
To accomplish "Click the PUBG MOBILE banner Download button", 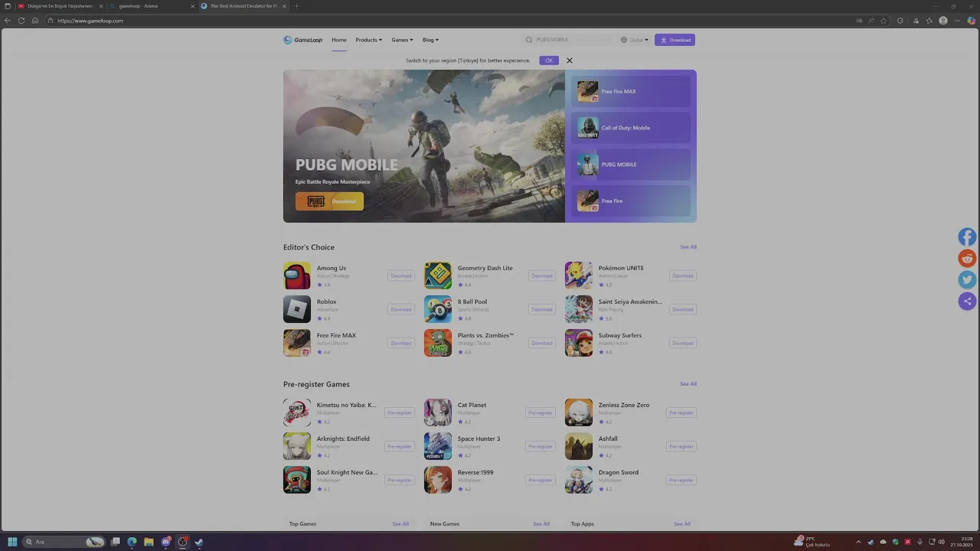I will coord(329,201).
